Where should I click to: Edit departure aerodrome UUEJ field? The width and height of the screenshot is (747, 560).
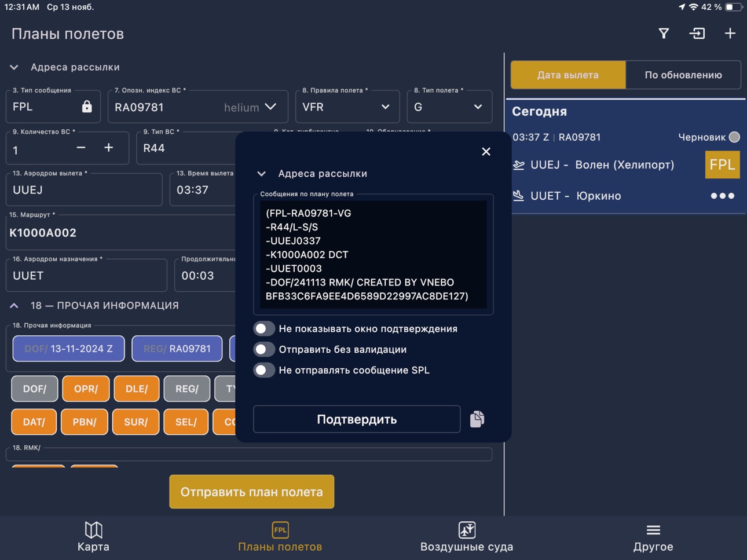pos(84,189)
